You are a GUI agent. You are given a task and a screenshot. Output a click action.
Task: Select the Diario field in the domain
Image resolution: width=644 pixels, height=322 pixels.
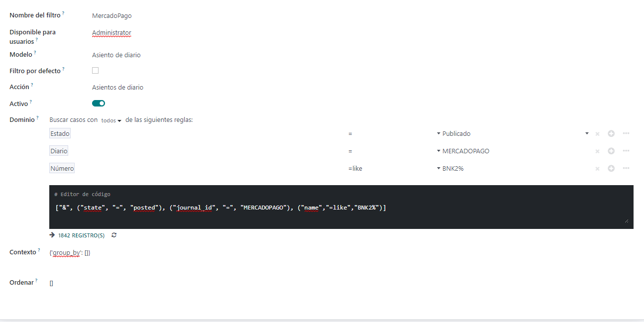(x=59, y=151)
